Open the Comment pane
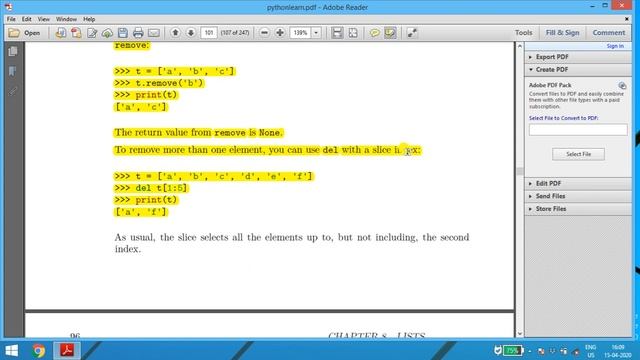The image size is (640, 360). coord(609,33)
